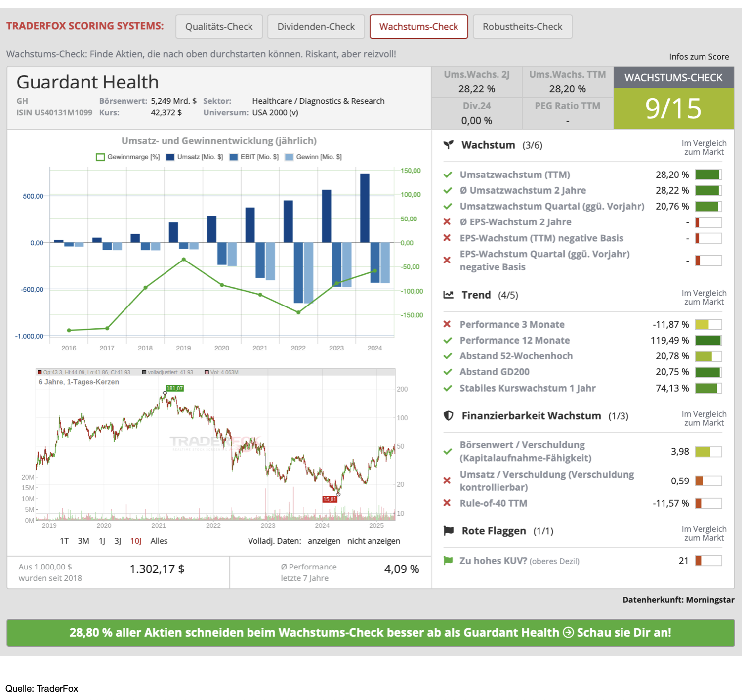747x700 pixels.
Task: Click the Rote Flaggen black flag icon
Action: coord(448,531)
